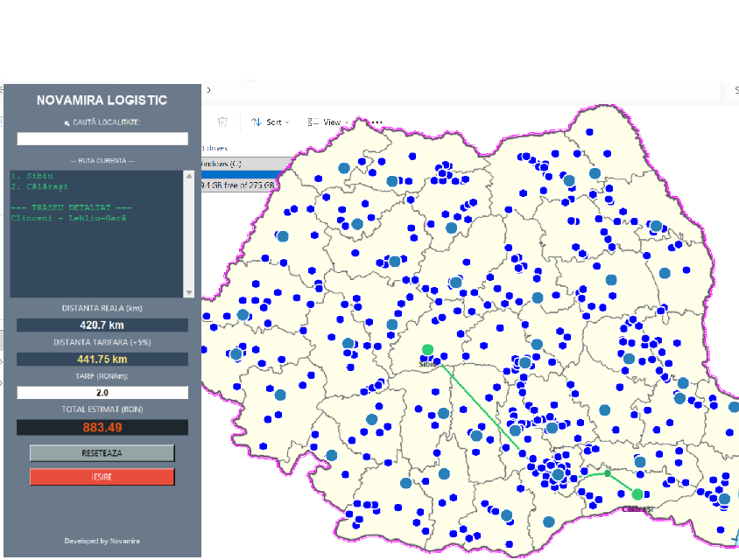Click the TARIF (RON/km) input field

point(102,392)
